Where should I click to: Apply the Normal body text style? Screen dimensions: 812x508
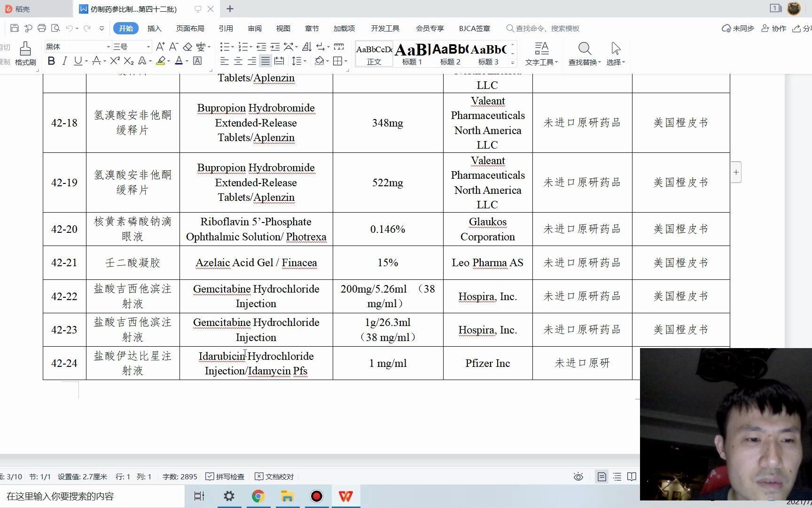pyautogui.click(x=374, y=54)
